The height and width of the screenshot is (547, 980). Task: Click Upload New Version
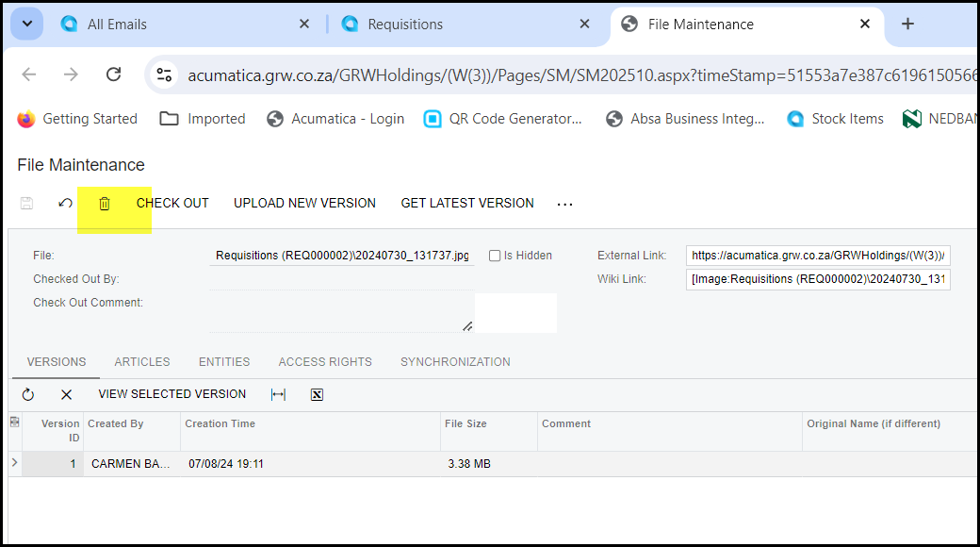[304, 204]
